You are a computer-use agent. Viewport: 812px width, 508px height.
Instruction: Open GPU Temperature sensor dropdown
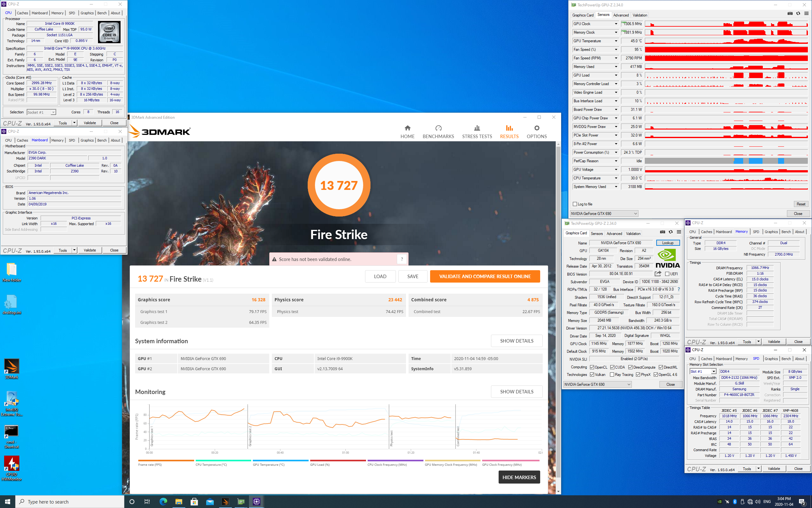(x=616, y=41)
